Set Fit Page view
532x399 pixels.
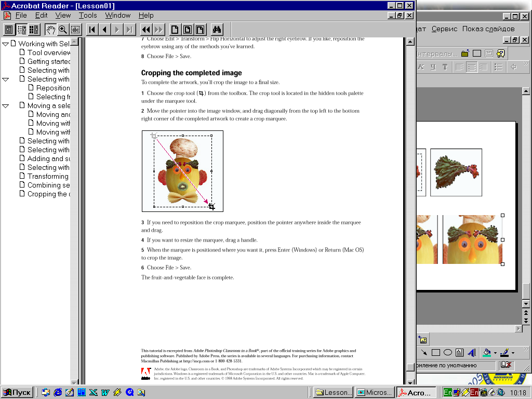pos(187,30)
